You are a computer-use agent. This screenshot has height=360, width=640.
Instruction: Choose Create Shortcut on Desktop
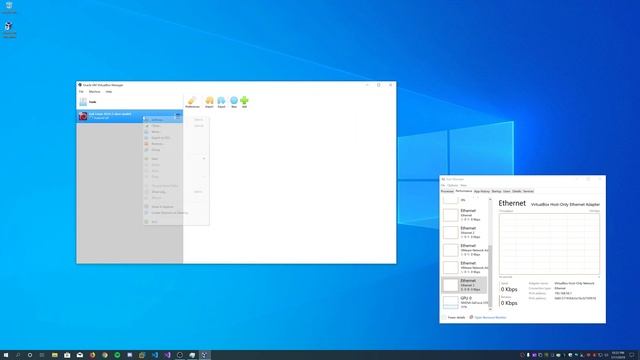[x=176, y=213]
